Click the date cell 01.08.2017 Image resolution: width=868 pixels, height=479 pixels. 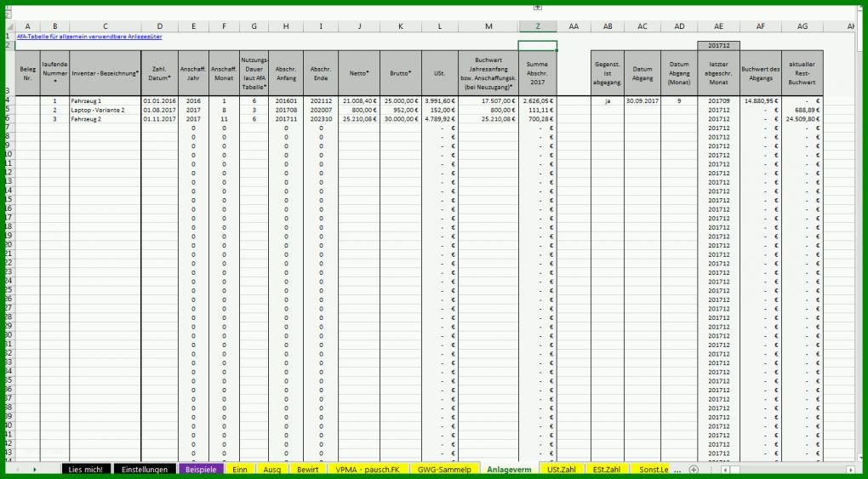[159, 111]
